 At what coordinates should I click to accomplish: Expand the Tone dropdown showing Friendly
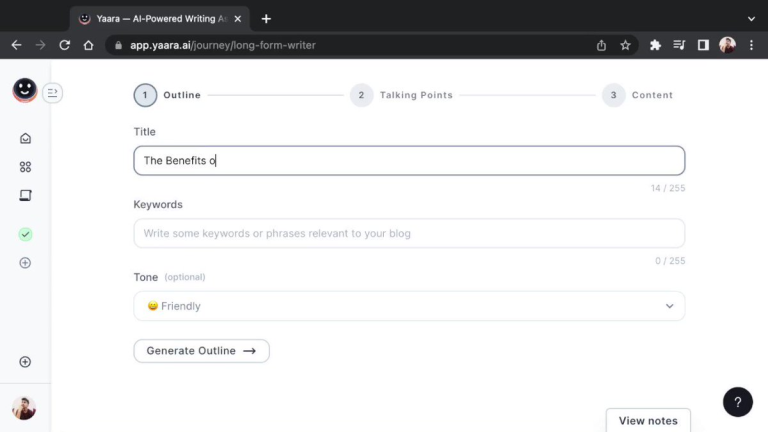[408, 306]
